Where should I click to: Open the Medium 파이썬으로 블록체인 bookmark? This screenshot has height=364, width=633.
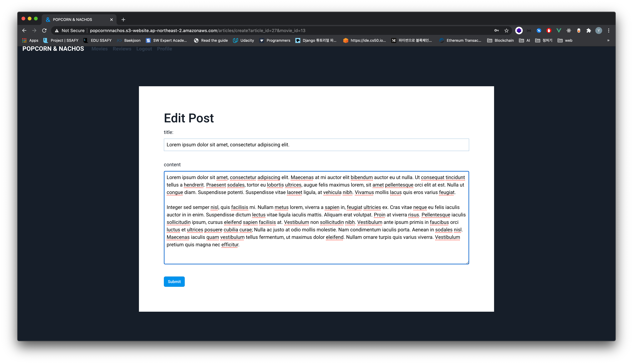tap(412, 40)
